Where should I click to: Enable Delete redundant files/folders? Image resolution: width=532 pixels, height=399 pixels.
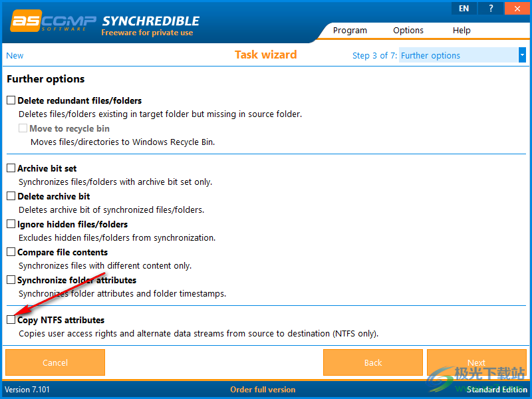(11, 100)
